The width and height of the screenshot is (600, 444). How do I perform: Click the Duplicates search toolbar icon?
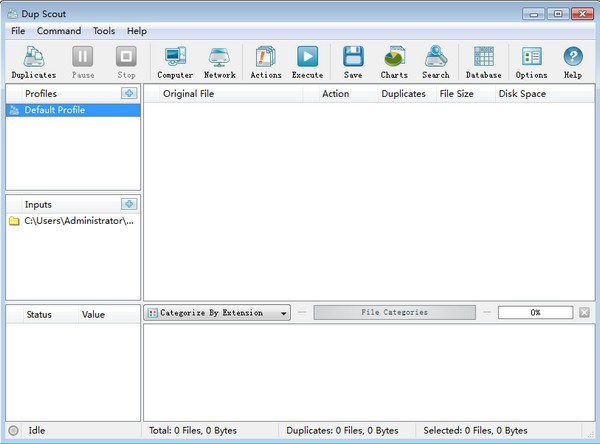pyautogui.click(x=33, y=61)
